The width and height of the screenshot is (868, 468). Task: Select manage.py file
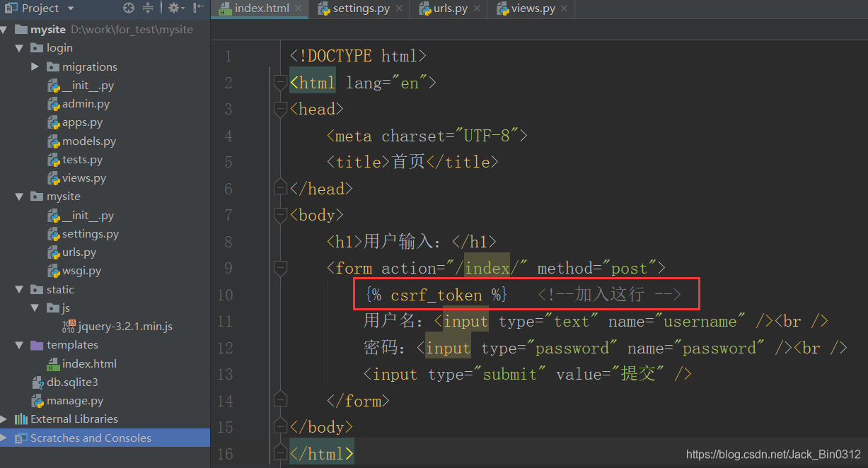(x=75, y=401)
